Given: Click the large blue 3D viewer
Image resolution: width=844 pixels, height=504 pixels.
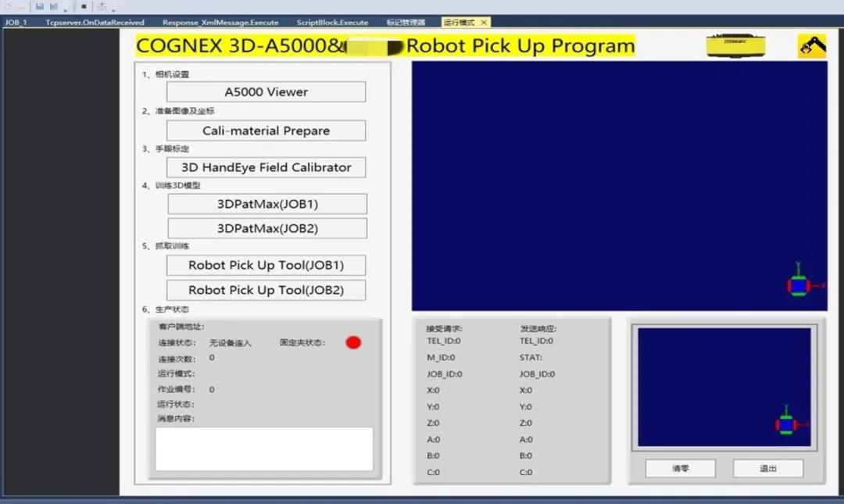Looking at the screenshot, I should pyautogui.click(x=620, y=186).
